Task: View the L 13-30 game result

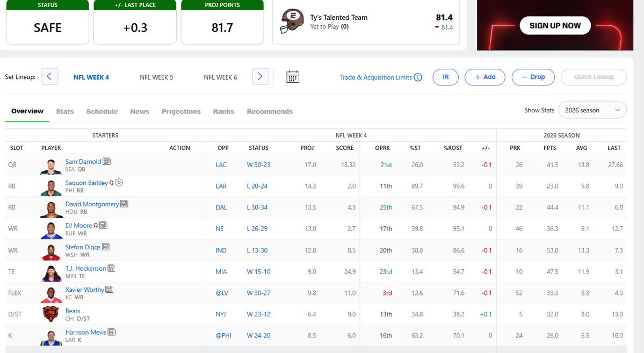Action: (257, 250)
